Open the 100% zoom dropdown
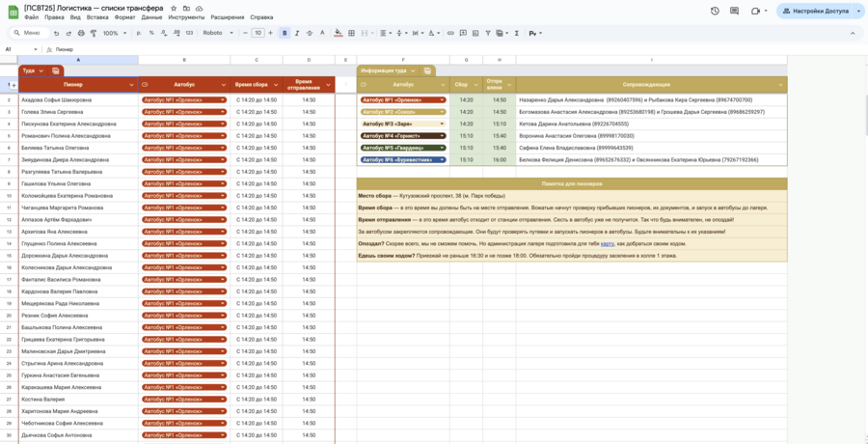868x444 pixels. coord(114,33)
